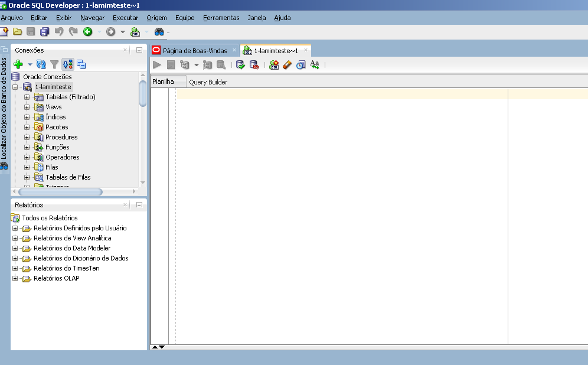The height and width of the screenshot is (365, 588).
Task: Click the Undo arrow icon
Action: pos(59,32)
